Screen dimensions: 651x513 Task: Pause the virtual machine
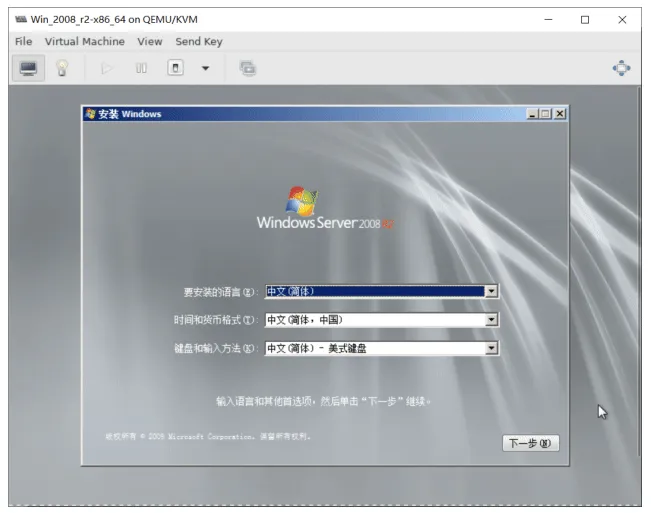pos(141,68)
